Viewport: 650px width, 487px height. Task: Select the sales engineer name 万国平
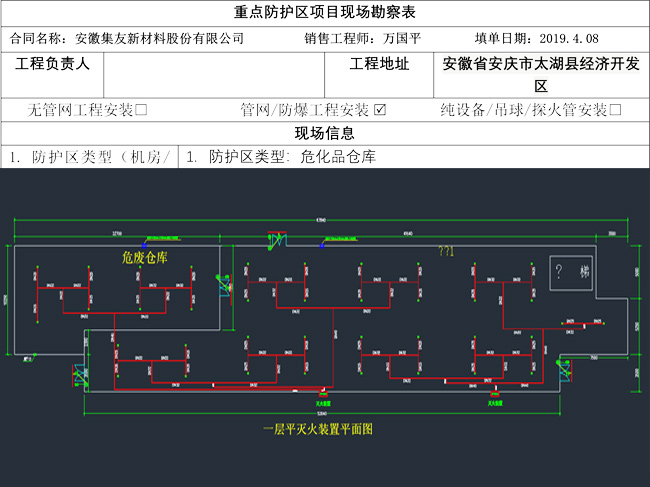pos(403,39)
